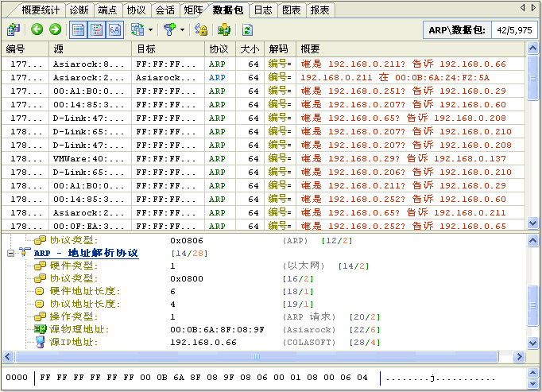Screen dimensions: 542x392
Task: Open the filter dropdown arrow
Action: tap(183, 30)
